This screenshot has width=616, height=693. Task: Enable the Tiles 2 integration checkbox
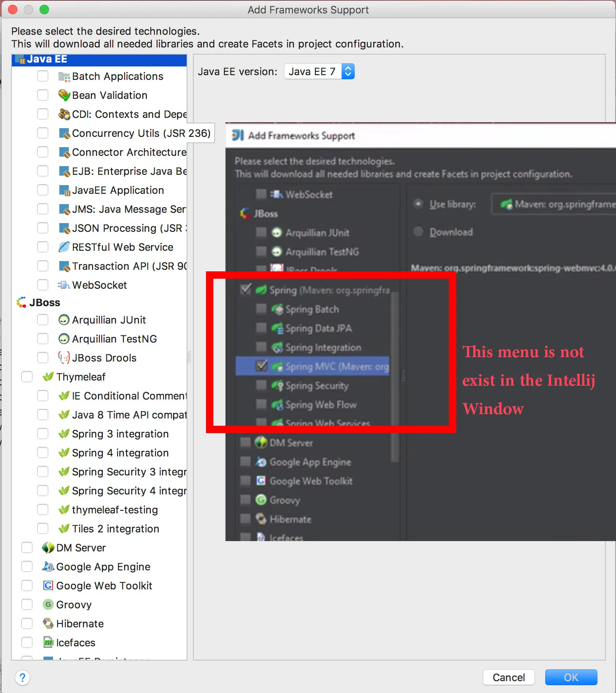pos(43,529)
